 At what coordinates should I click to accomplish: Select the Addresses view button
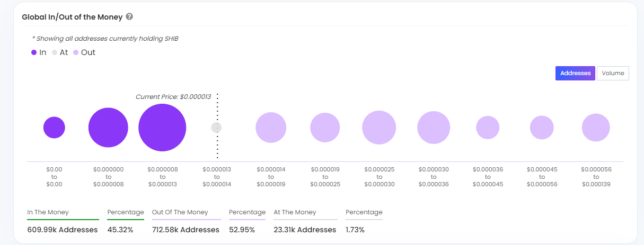click(x=575, y=74)
